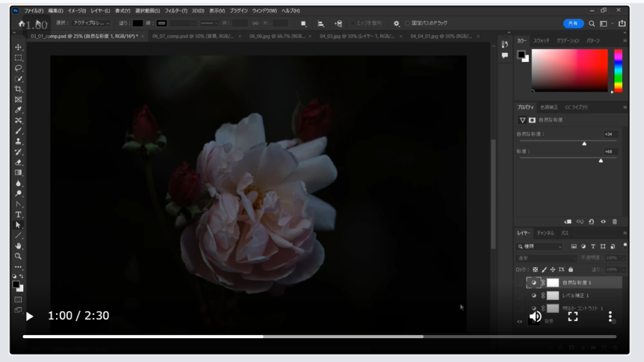Image resolution: width=644 pixels, height=362 pixels.
Task: Open the イメージ(I) menu
Action: (77, 11)
